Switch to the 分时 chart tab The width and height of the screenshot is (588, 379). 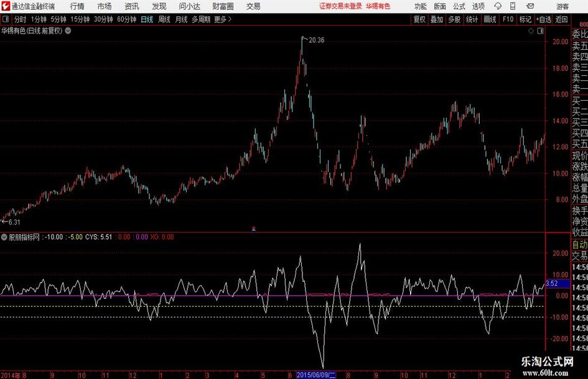coord(21,19)
